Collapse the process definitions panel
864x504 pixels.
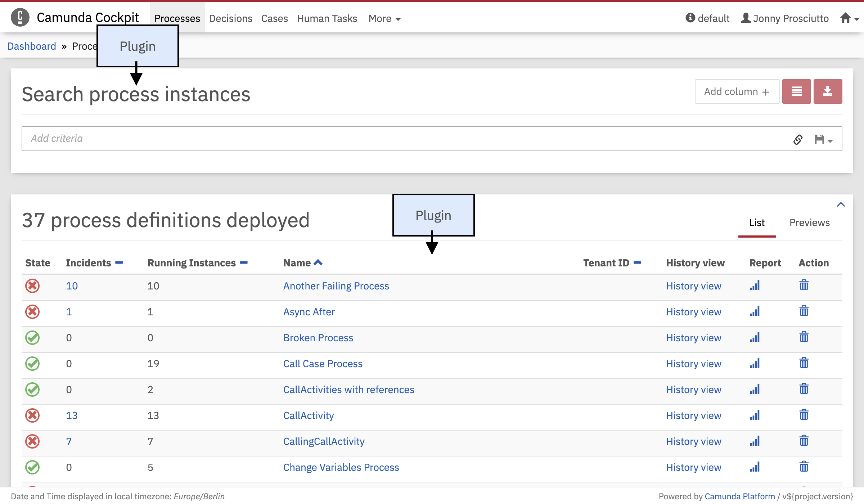[x=841, y=204]
